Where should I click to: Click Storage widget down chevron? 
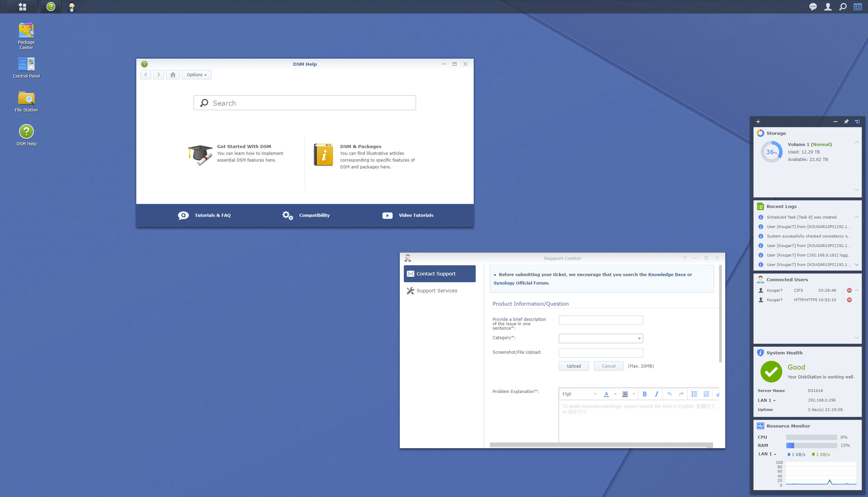(x=856, y=190)
